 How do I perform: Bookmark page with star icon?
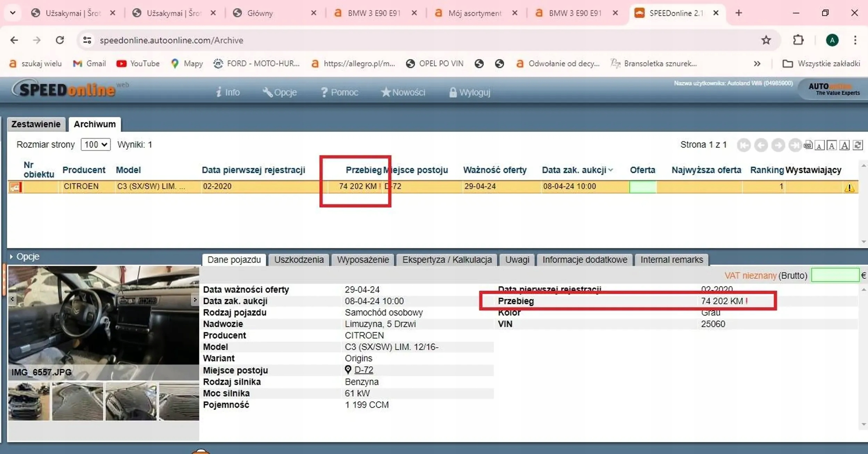pos(766,40)
